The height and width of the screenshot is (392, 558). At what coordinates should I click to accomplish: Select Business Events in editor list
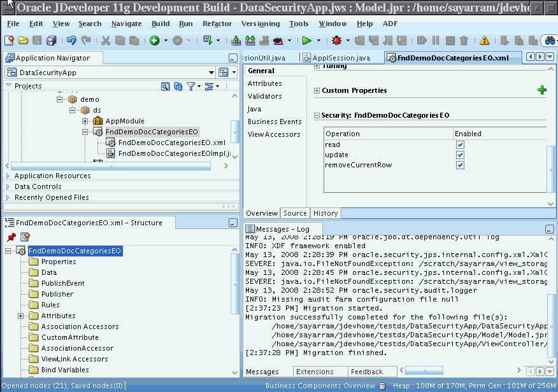coord(275,122)
